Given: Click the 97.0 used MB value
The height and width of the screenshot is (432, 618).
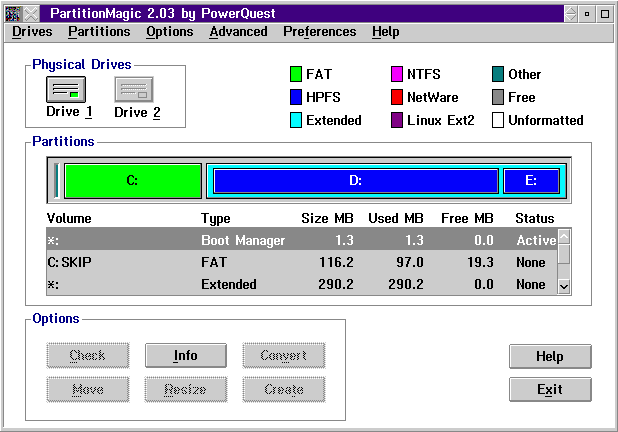Looking at the screenshot, I should point(410,262).
